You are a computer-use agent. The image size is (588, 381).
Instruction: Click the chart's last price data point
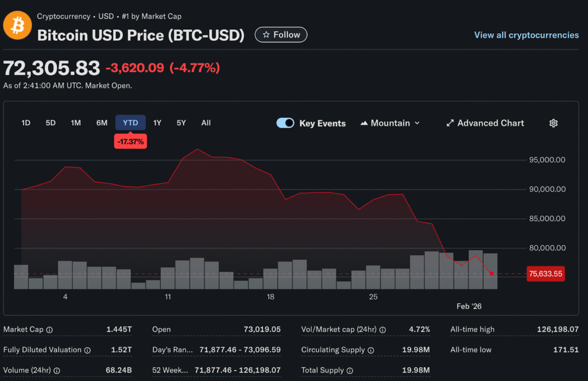pyautogui.click(x=492, y=274)
